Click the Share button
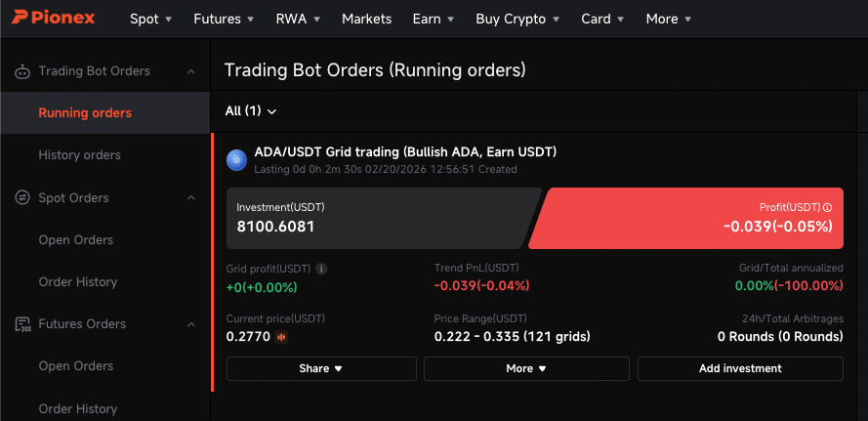This screenshot has height=421, width=868. point(321,368)
